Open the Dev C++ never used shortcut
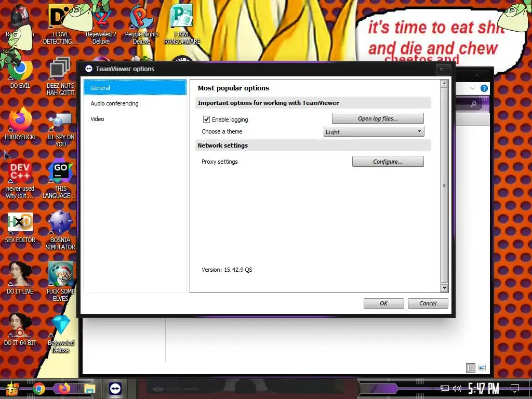The width and height of the screenshot is (532, 399). point(20,179)
